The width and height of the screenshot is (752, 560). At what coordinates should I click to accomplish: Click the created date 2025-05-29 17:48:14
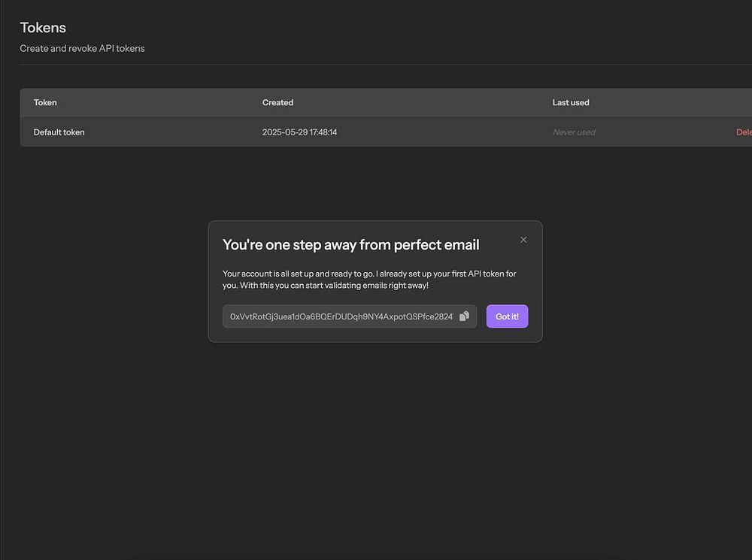point(299,132)
